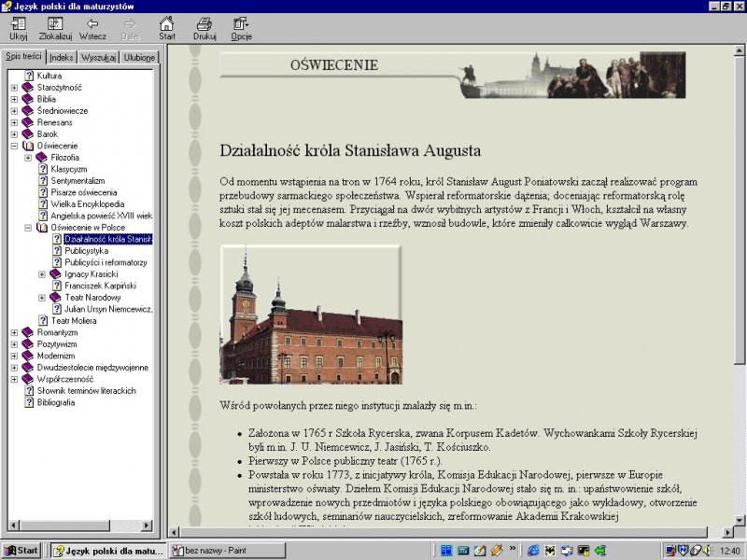Image resolution: width=747 pixels, height=560 pixels.
Task: Click the Bibliografia page icon in tree
Action: click(x=29, y=403)
